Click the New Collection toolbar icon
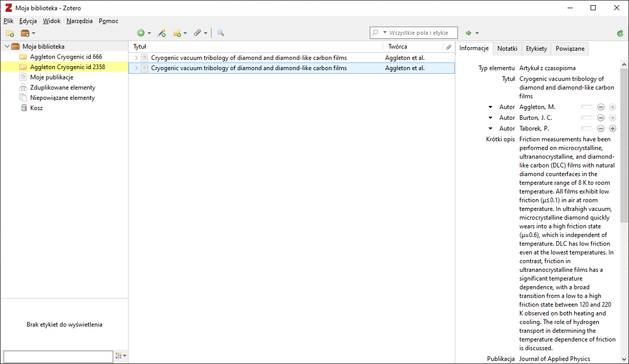Screen dimensions: 629x364 point(10,33)
